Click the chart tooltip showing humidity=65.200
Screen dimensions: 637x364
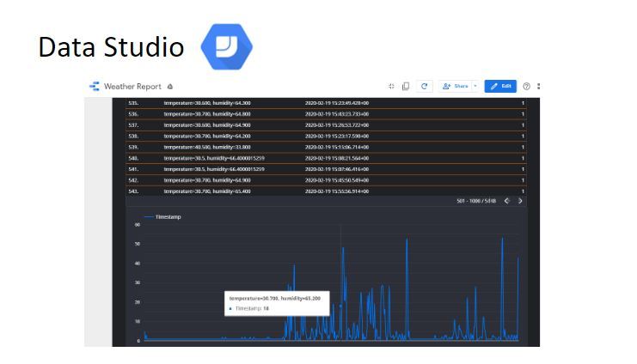[x=277, y=303]
